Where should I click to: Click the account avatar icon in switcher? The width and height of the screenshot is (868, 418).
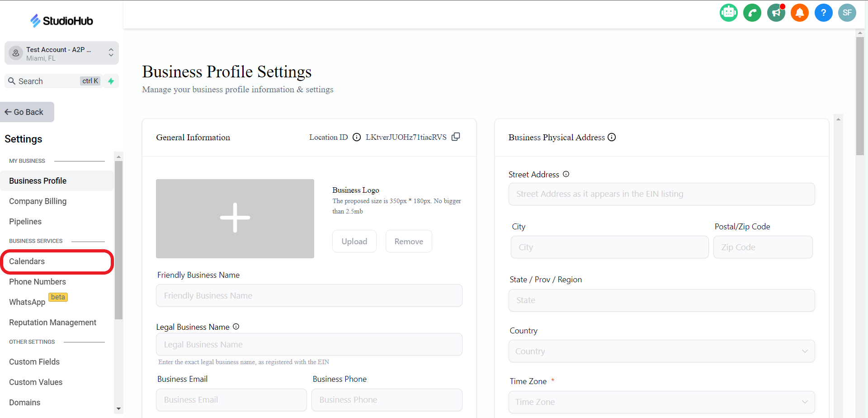click(x=16, y=53)
